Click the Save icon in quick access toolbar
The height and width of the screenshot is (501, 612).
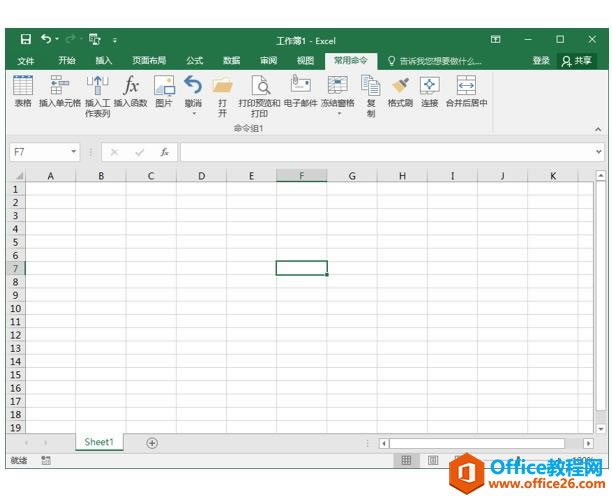click(x=26, y=39)
